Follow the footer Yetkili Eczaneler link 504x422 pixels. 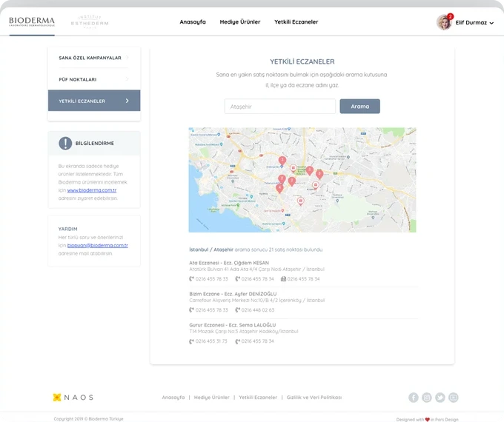click(258, 398)
